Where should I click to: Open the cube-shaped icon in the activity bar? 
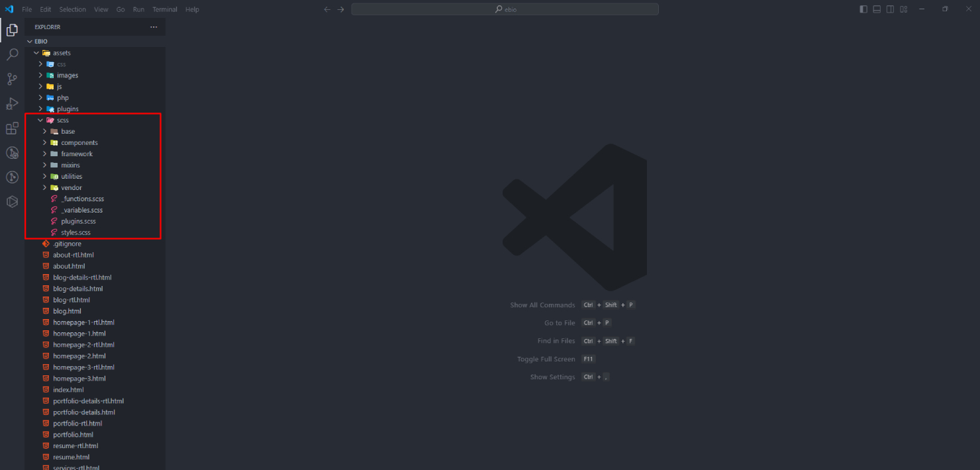coord(12,202)
